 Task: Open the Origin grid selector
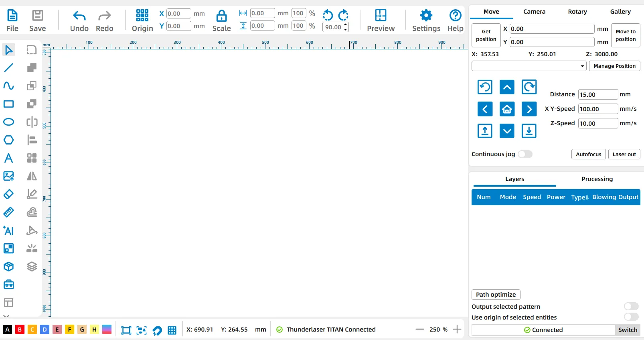click(142, 20)
